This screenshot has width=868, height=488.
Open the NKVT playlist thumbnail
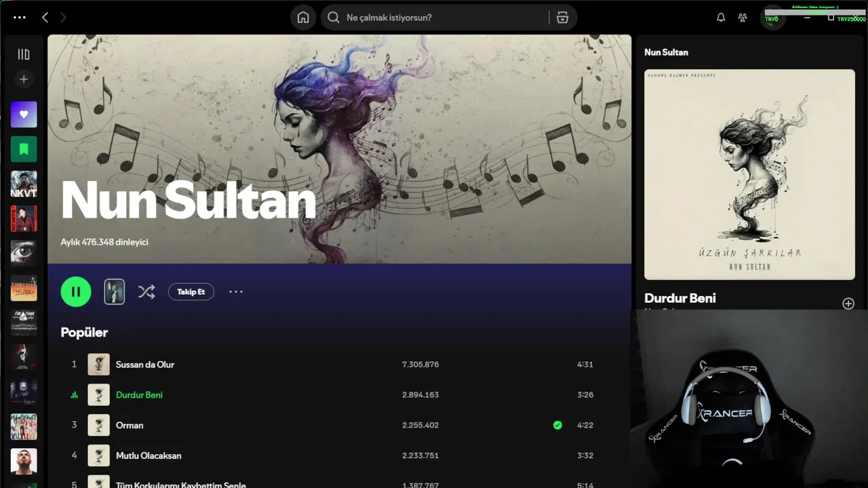24,184
